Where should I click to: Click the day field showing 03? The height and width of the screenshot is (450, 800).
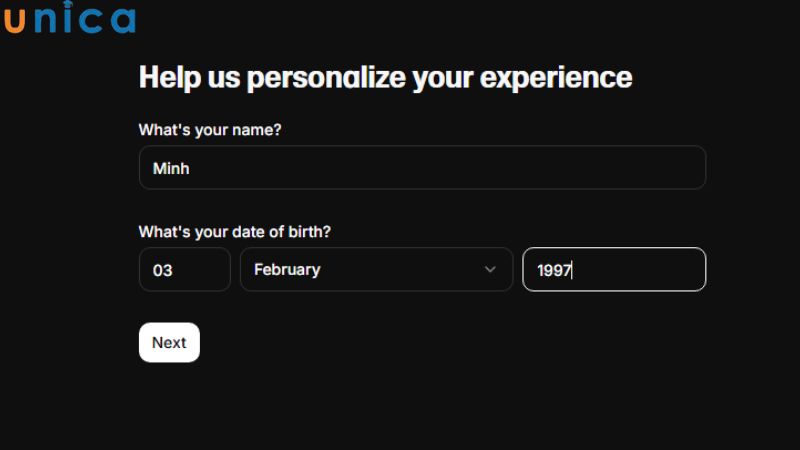tap(184, 270)
